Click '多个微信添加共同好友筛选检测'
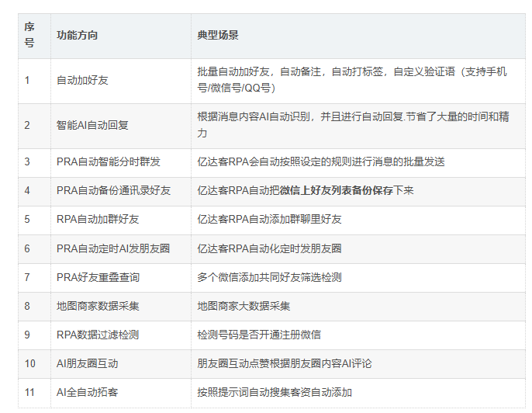Screen dimensions: 532x413 tap(269, 277)
